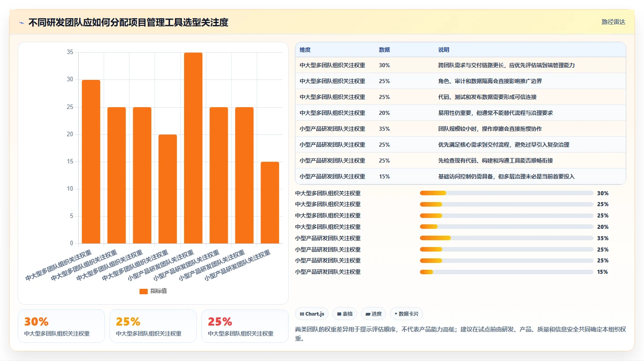Image resolution: width=644 pixels, height=361 pixels.
Task: Click the Chart.js chip
Action: pyautogui.click(x=312, y=314)
